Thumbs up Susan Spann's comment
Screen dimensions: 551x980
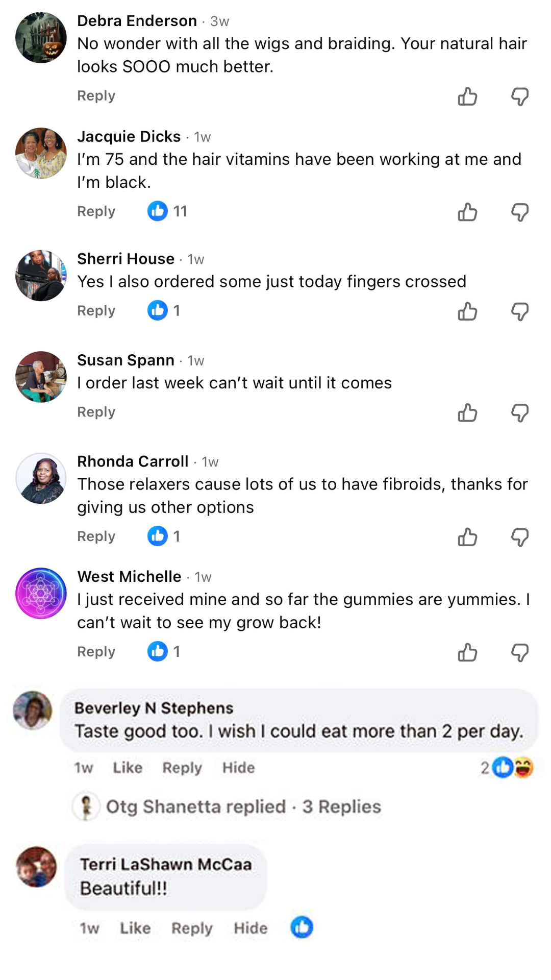tap(467, 412)
